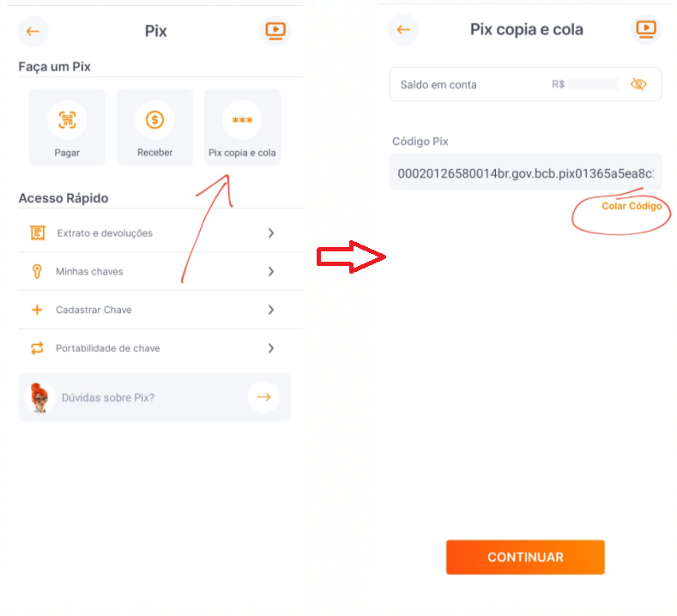Open the Cadastrar Chave menu entry
Viewport: 677px width, 616px height.
pos(160,310)
